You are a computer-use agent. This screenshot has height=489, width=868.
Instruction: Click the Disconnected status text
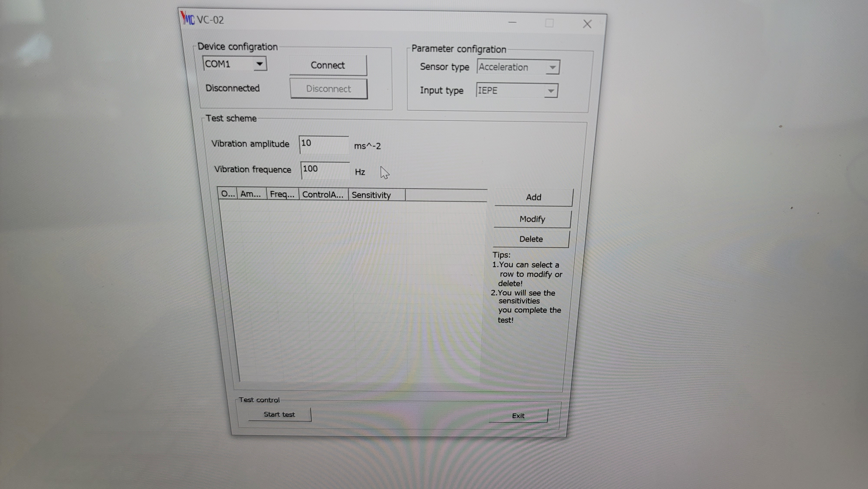pos(232,88)
